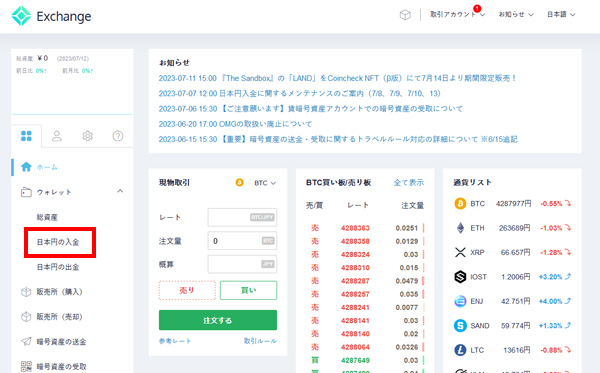Open 日本円の出金 menu item

click(x=58, y=267)
